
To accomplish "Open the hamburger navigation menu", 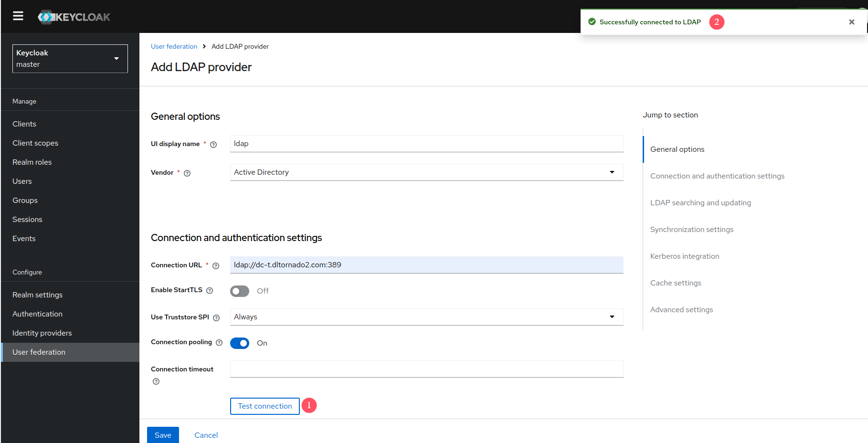I will 18,16.
